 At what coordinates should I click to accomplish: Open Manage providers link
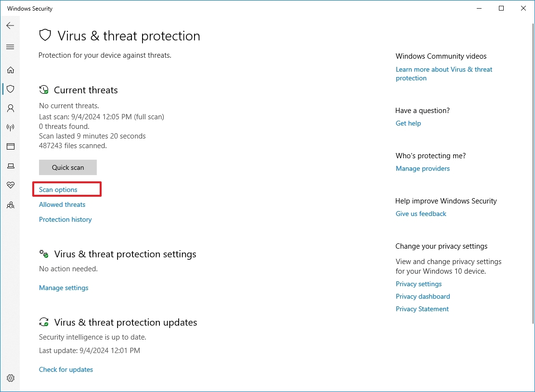(422, 168)
